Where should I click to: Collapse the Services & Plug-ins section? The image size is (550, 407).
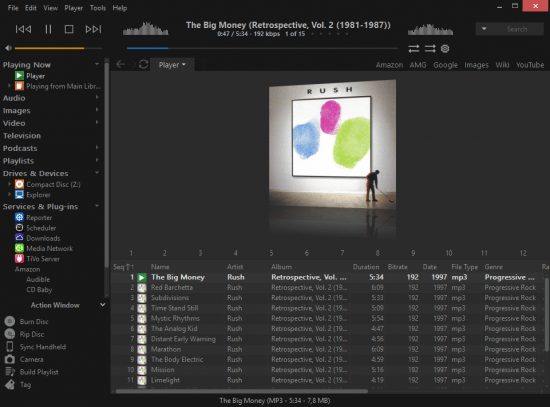(97, 206)
